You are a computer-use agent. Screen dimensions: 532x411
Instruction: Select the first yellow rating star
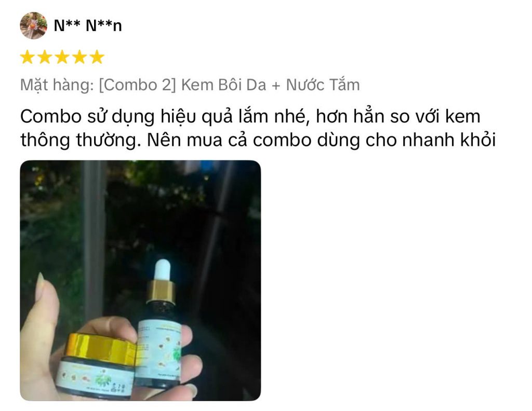click(27, 57)
